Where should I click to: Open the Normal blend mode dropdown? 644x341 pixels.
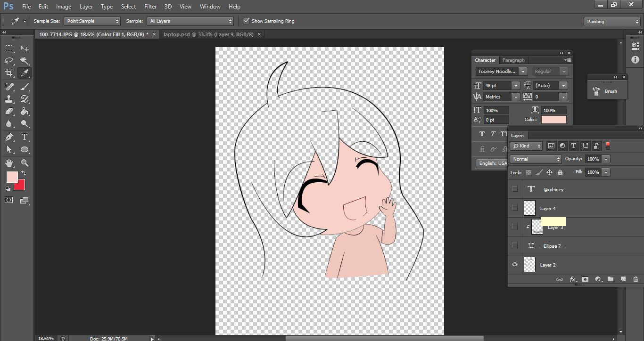point(536,159)
